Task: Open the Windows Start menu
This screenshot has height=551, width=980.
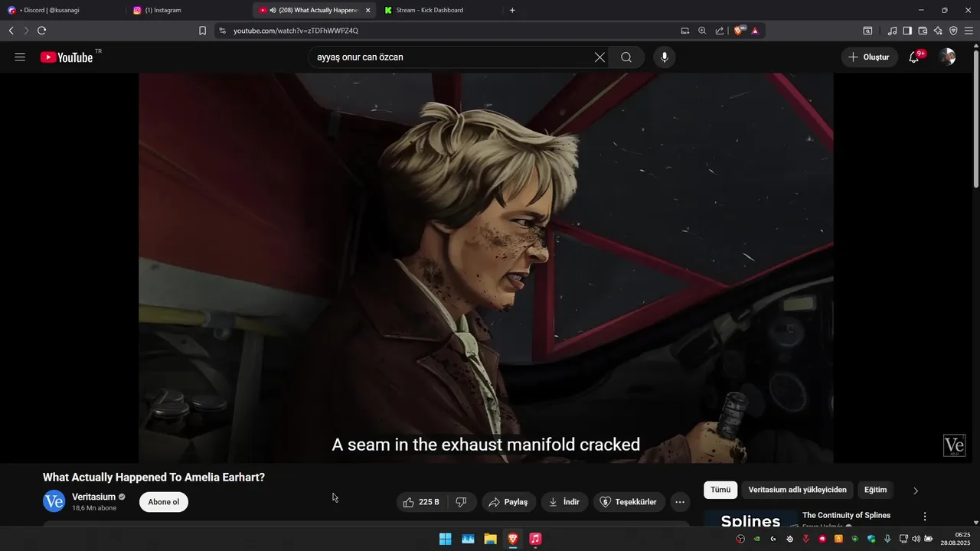Action: click(x=445, y=539)
